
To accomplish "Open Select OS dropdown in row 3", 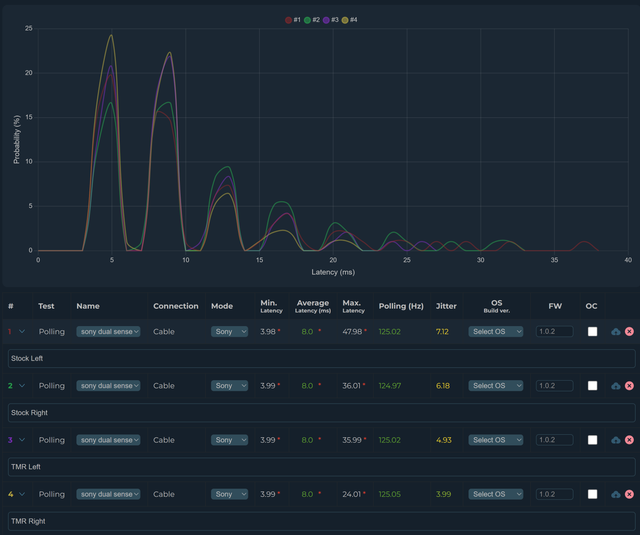I will (496, 440).
